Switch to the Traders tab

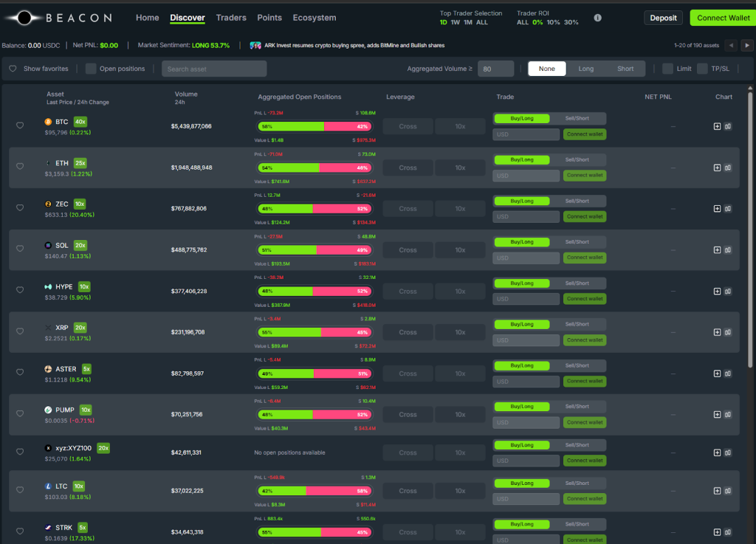(231, 18)
